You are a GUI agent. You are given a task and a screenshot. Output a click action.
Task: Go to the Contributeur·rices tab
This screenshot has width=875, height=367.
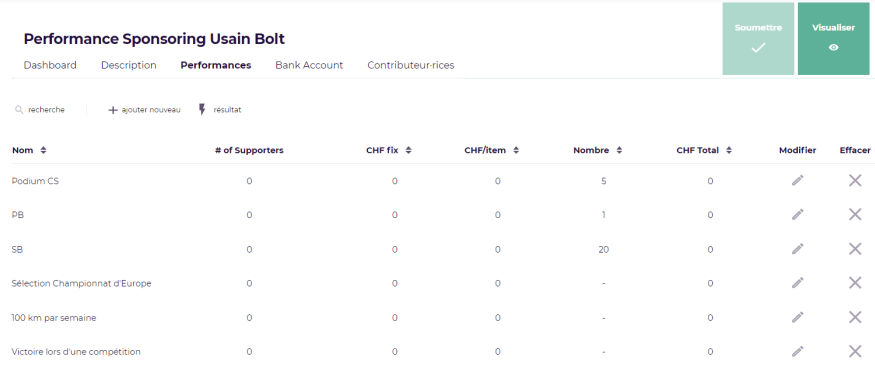click(411, 65)
